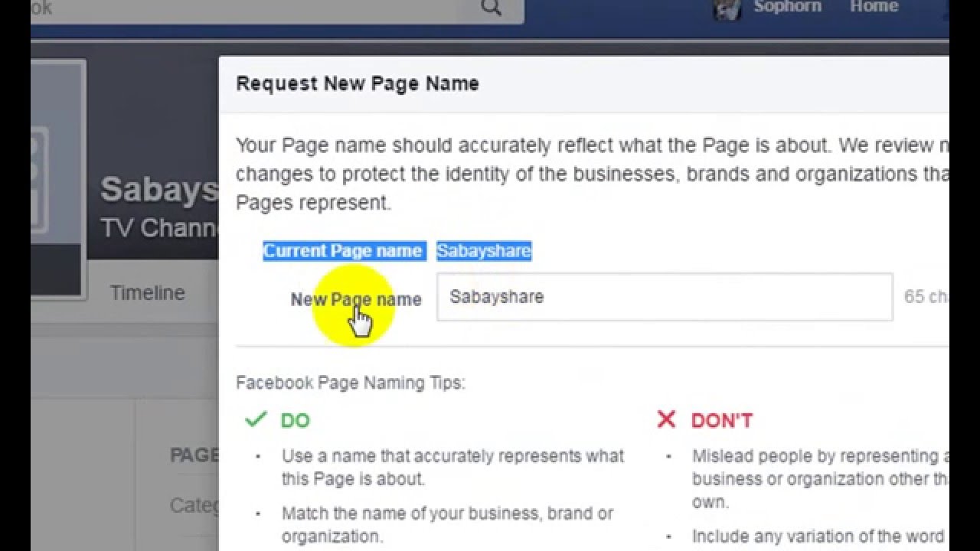The image size is (980, 551).
Task: Click the 'Facebook Page Naming Tips:' text
Action: [351, 383]
